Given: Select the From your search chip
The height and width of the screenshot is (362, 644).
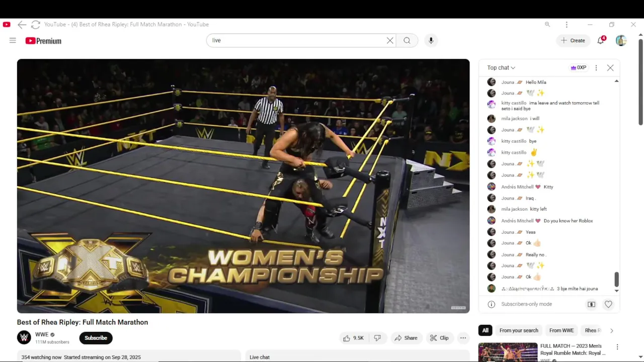Looking at the screenshot, I should 519,330.
